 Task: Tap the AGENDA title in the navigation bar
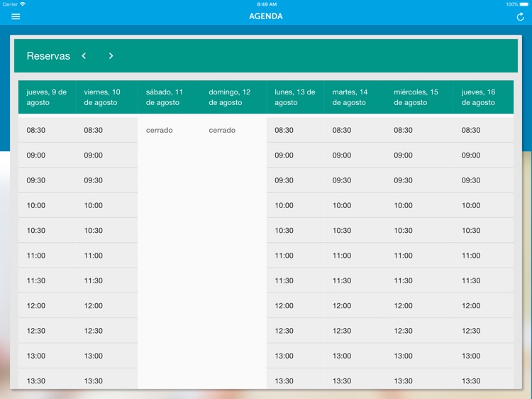click(x=266, y=16)
